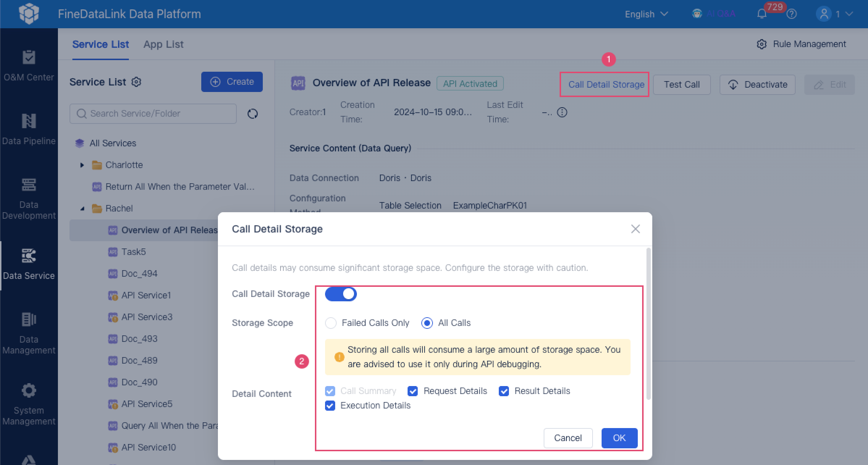Select the Data Service sidebar icon

(29, 256)
